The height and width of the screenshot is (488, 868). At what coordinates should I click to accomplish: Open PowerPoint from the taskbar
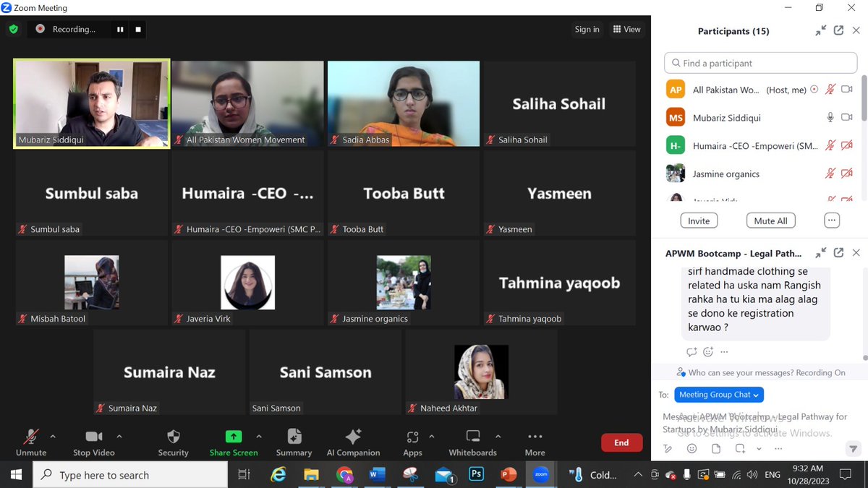(509, 475)
